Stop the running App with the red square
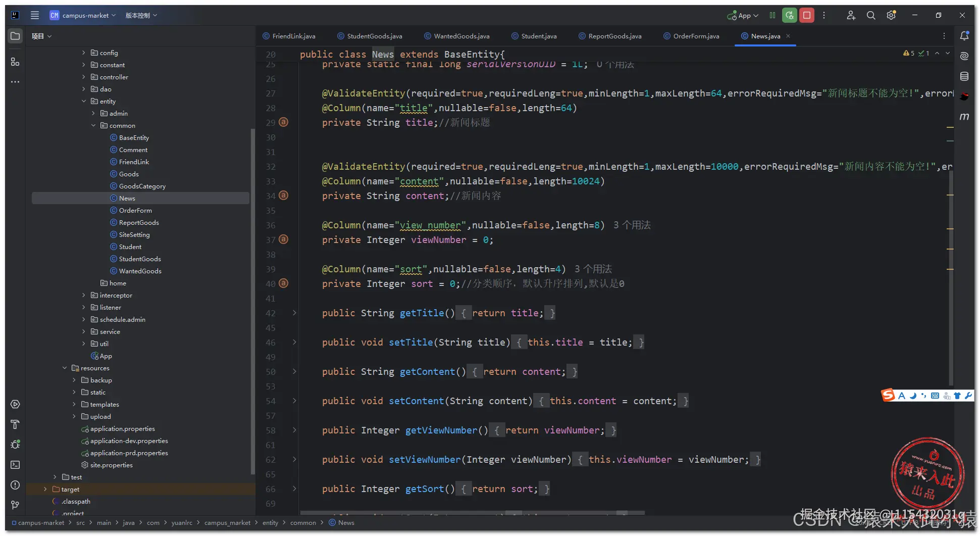Viewport: 980px width, 536px height. click(x=807, y=15)
